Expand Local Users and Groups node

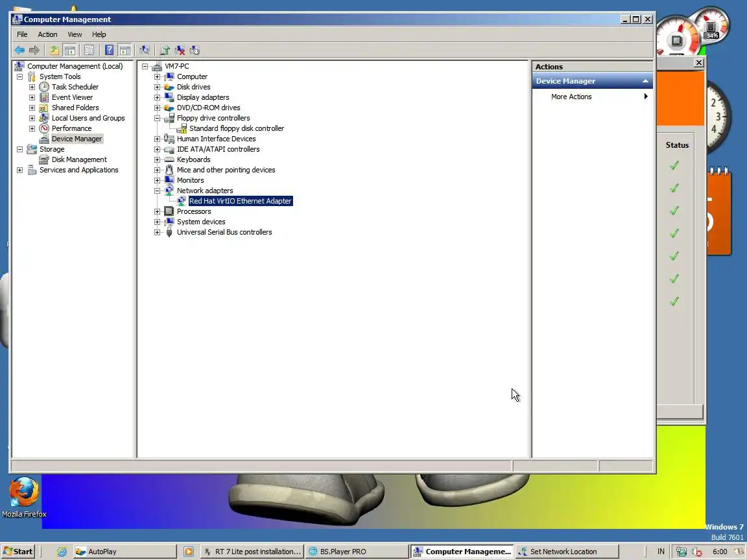(32, 118)
